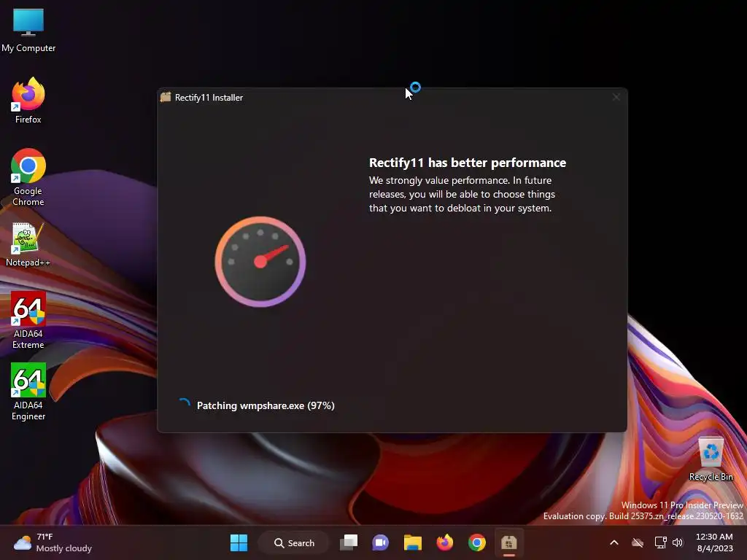Image resolution: width=747 pixels, height=560 pixels.
Task: Click the cloud sync tray icon
Action: (638, 542)
